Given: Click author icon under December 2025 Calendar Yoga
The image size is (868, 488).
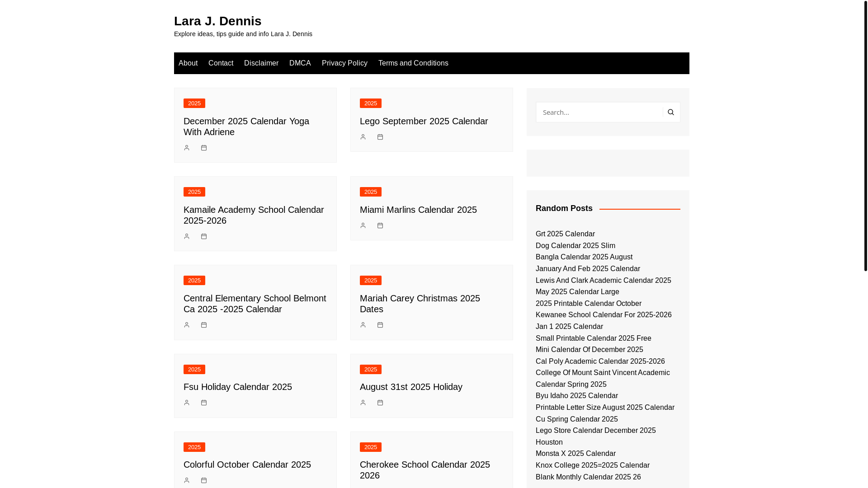Looking at the screenshot, I should 187,148.
